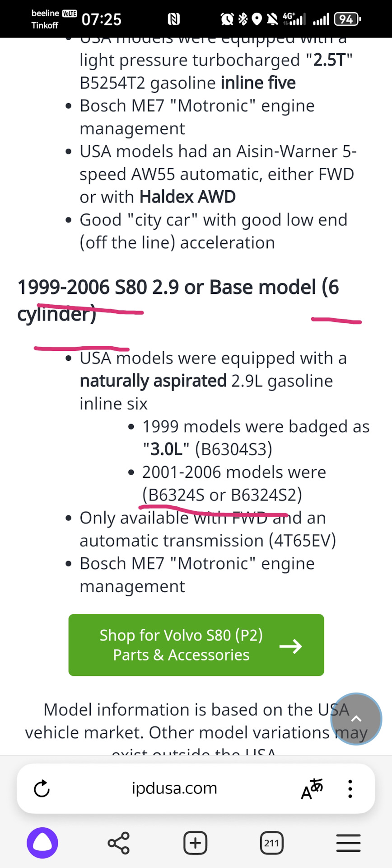The image size is (392, 868).
Task: Add a new tab with the plus icon
Action: click(x=195, y=843)
